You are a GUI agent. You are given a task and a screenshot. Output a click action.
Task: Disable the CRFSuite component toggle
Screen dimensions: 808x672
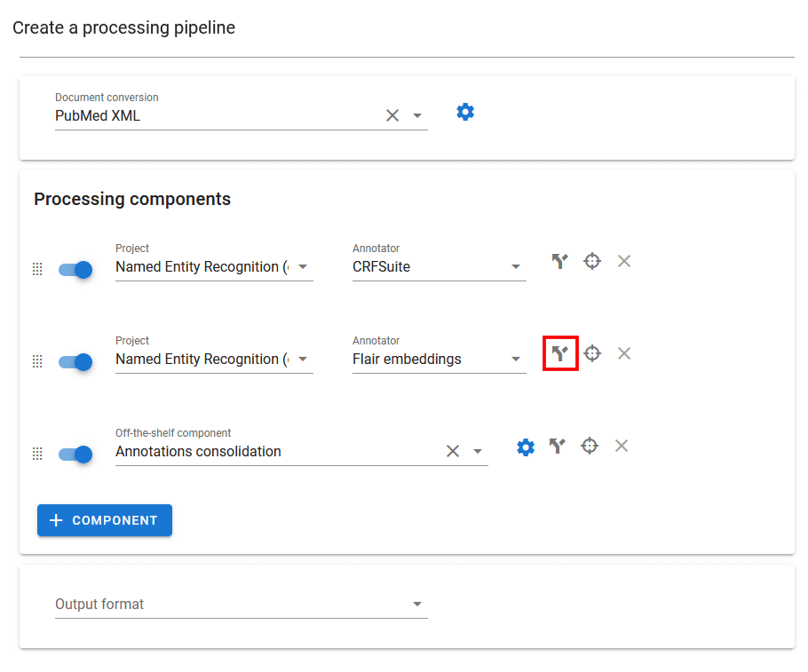click(75, 270)
